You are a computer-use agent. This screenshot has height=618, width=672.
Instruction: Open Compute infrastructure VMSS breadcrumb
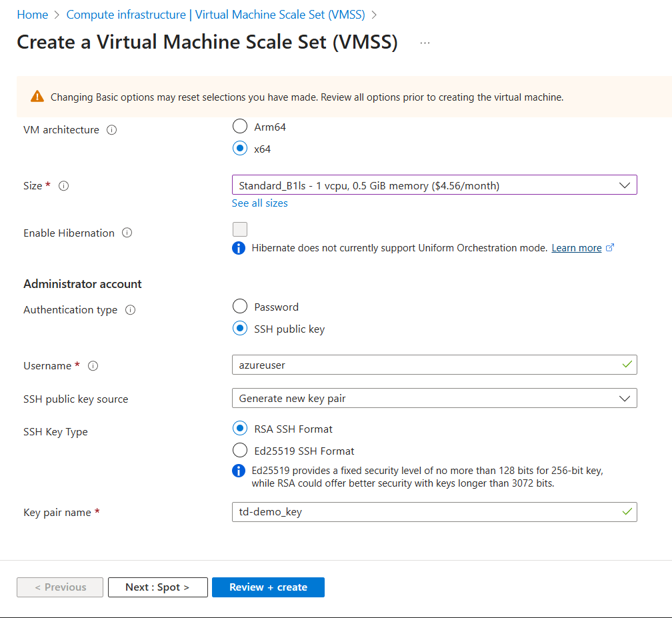[x=215, y=15]
